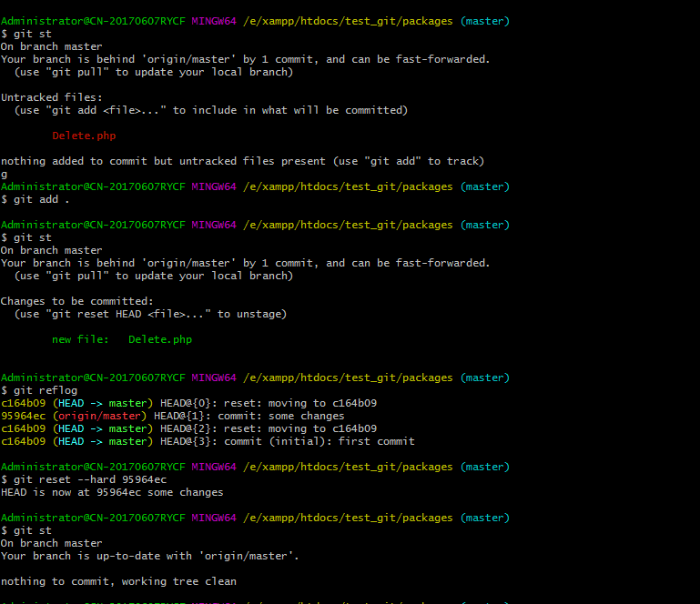Select the '$ git reset --hard 95964ec' command
Screen dimensions: 700x604
tap(84, 479)
